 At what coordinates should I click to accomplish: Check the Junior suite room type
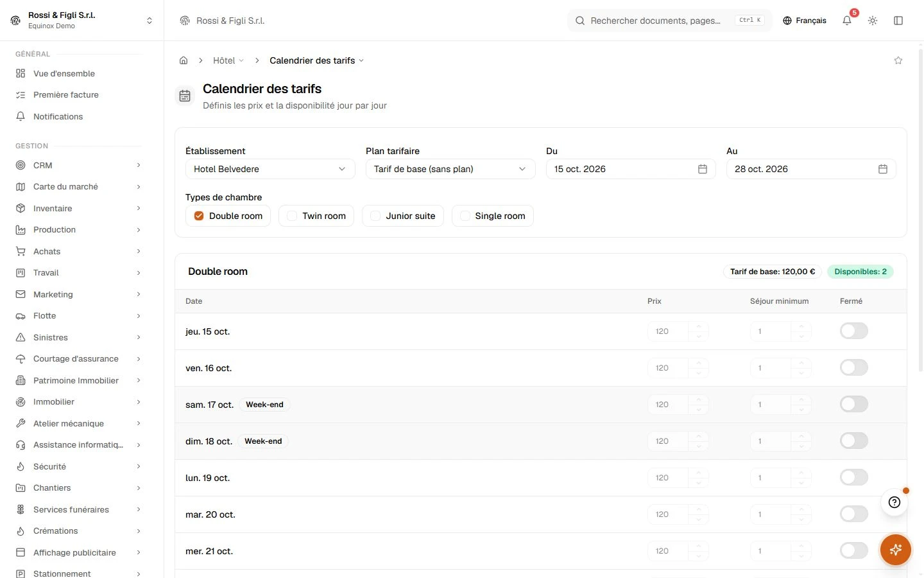click(376, 216)
